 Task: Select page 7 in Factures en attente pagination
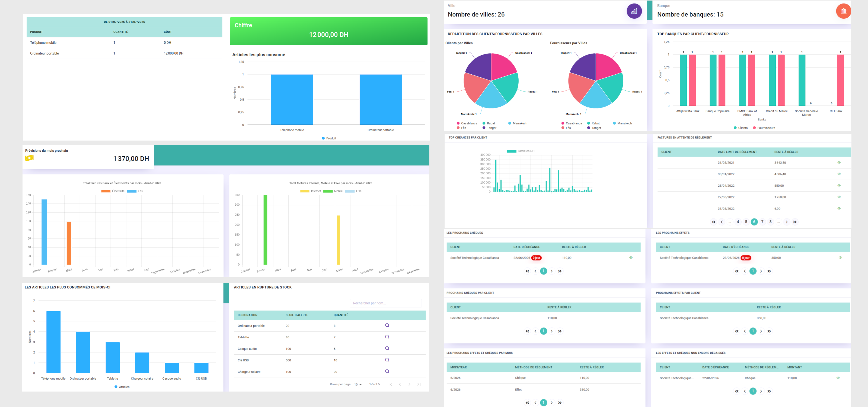[762, 222]
